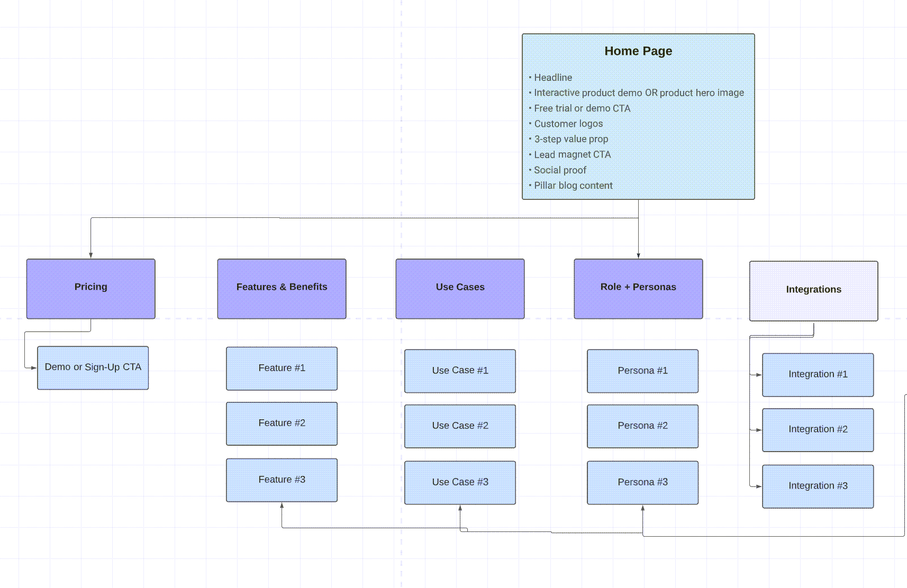
Task: Select the Persona #2 box
Action: pyautogui.click(x=642, y=426)
